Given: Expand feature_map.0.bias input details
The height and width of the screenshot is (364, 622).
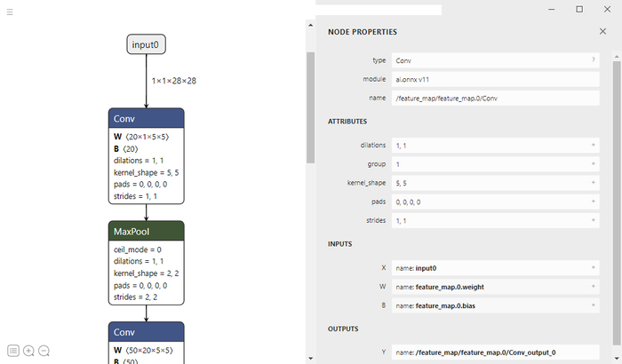Looking at the screenshot, I should pos(593,305).
